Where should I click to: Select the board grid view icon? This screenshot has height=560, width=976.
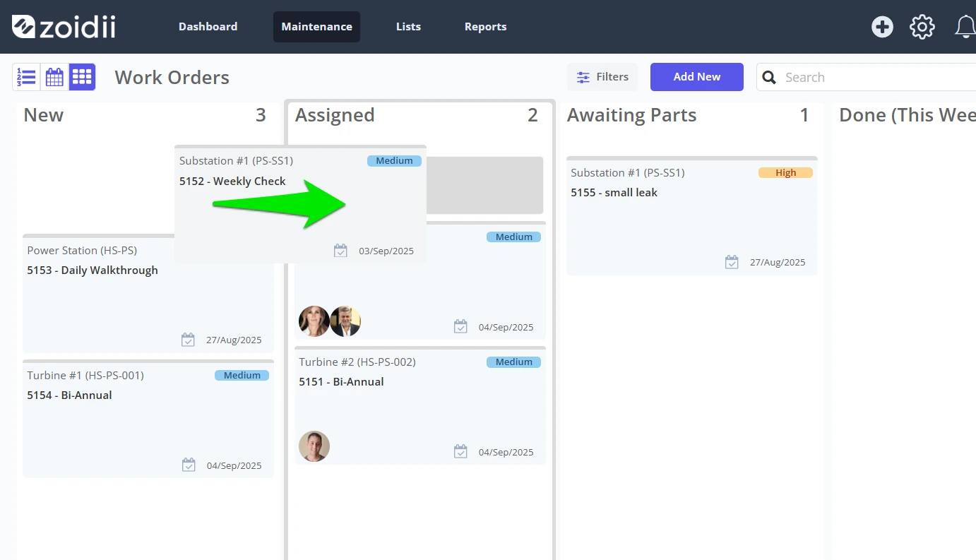[82, 77]
